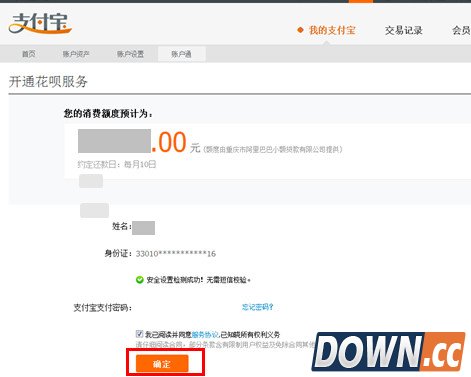Focus the 支付宝支付密码 input field

click(x=187, y=307)
